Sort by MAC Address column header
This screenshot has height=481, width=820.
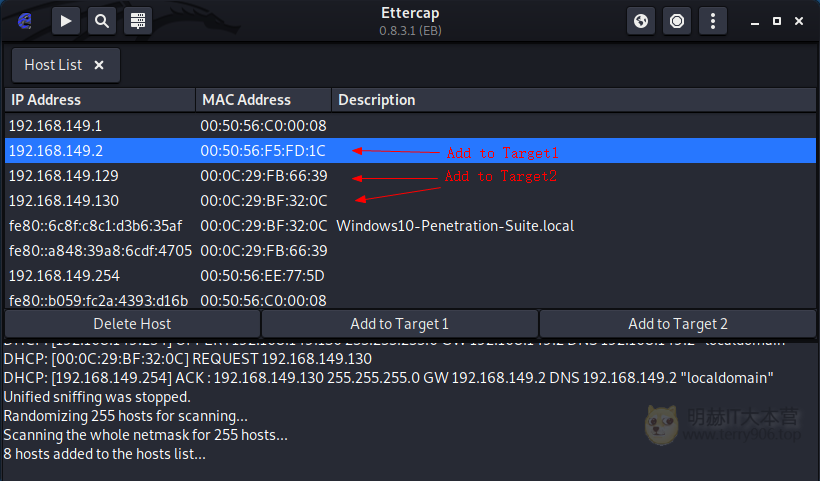pos(264,100)
